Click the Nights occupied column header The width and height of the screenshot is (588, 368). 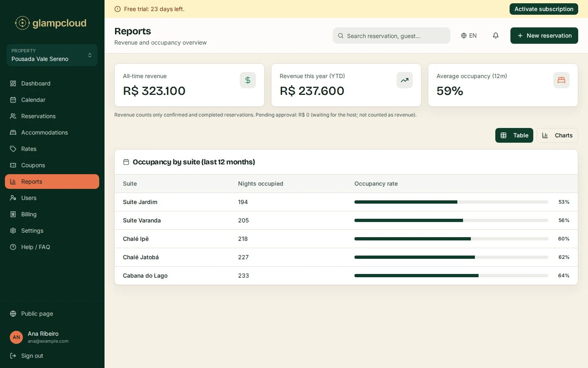click(261, 184)
